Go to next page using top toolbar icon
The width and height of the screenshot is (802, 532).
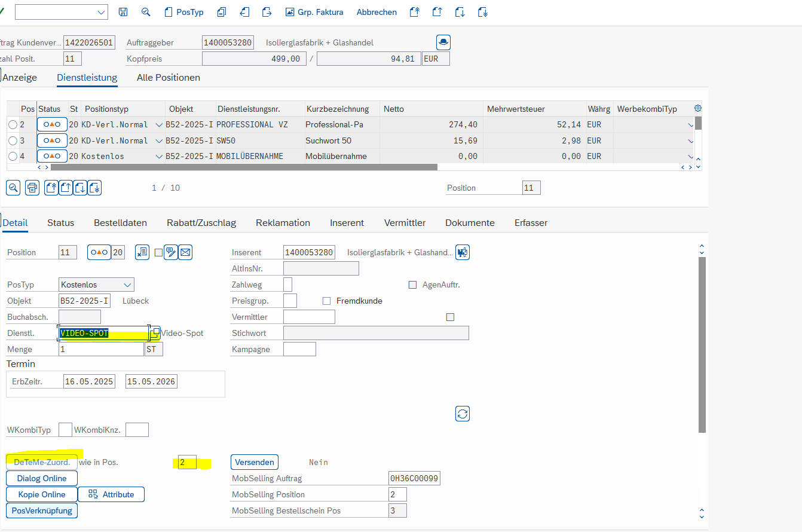pyautogui.click(x=460, y=12)
